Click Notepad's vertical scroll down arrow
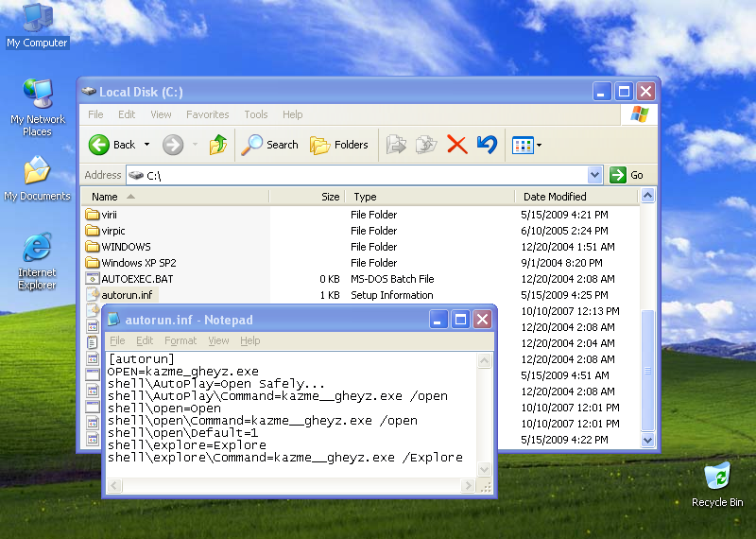Viewport: 756px width, 539px height. [485, 468]
